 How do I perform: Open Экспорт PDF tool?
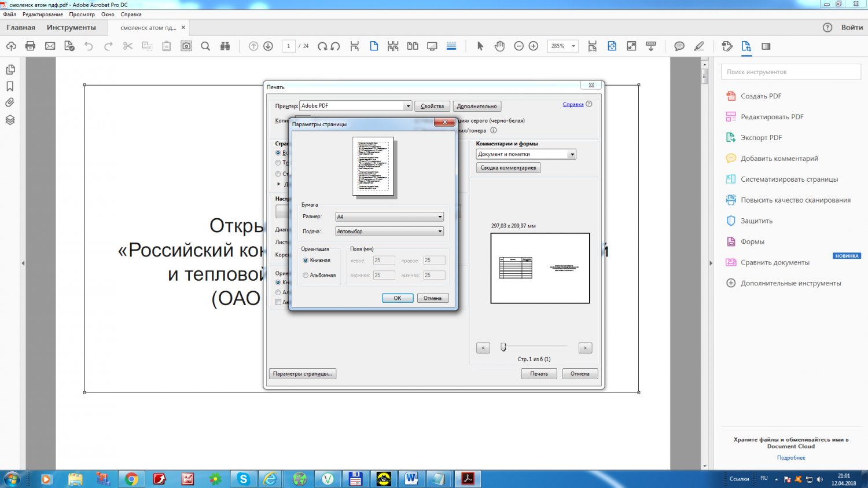tap(761, 138)
